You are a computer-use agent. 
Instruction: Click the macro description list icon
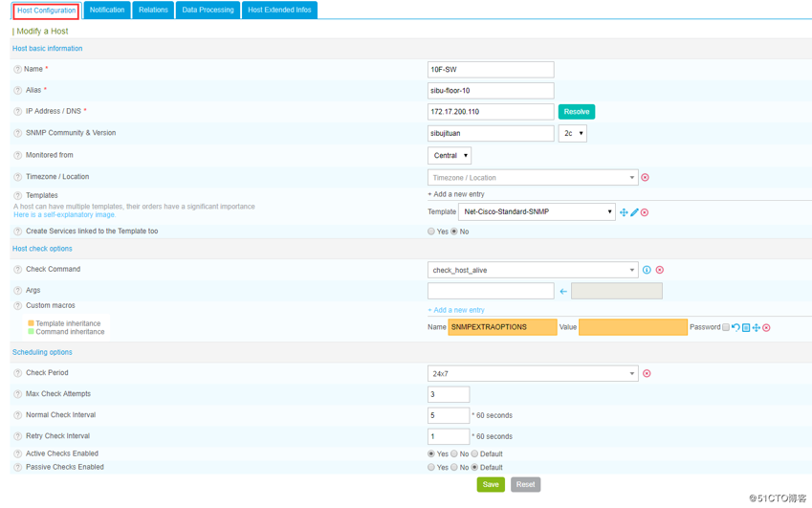[x=746, y=328]
